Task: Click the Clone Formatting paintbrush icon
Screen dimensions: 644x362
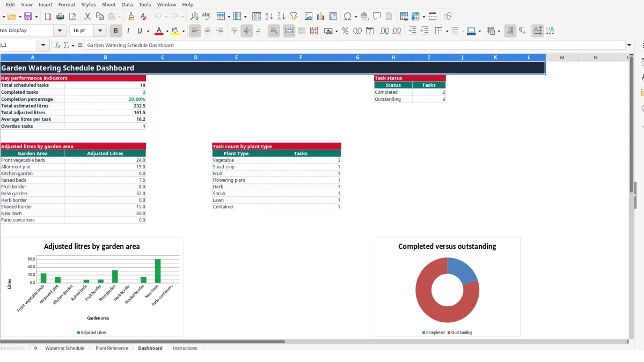Action: [x=131, y=17]
